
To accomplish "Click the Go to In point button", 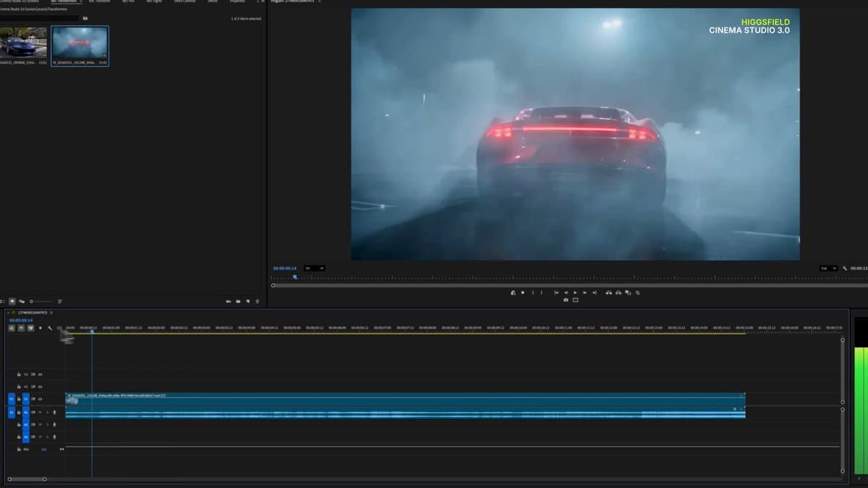I will [x=556, y=293].
